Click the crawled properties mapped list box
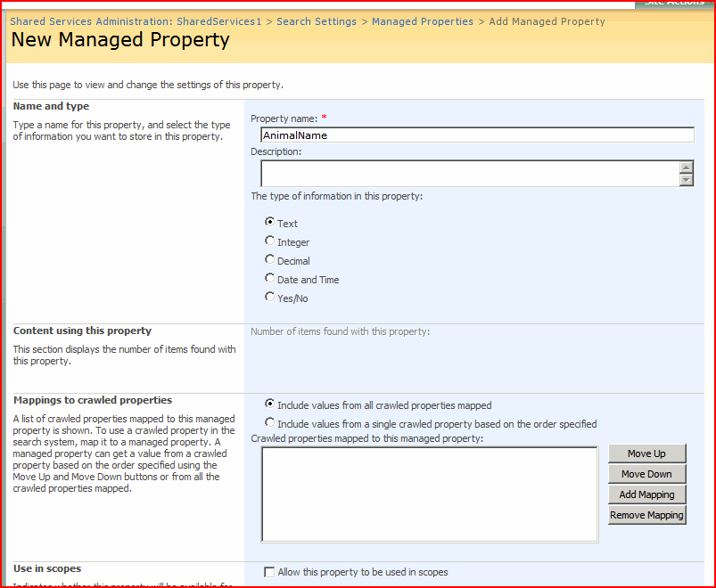The width and height of the screenshot is (716, 588). click(429, 494)
